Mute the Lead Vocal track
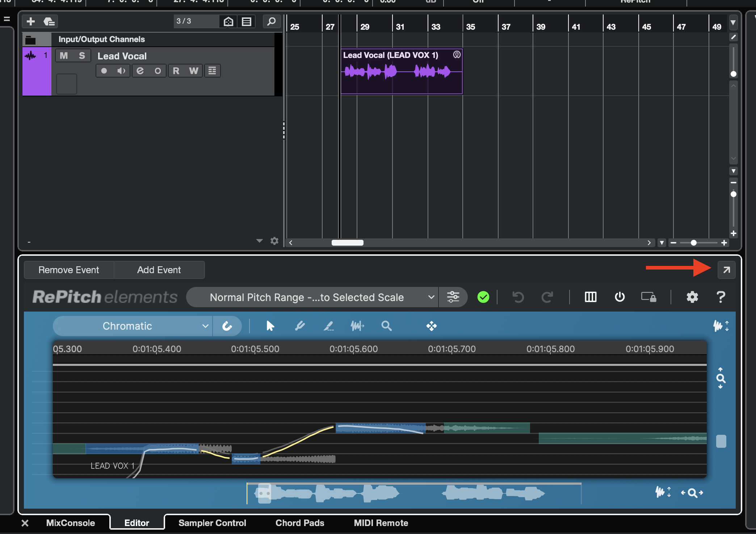756x534 pixels. [64, 55]
